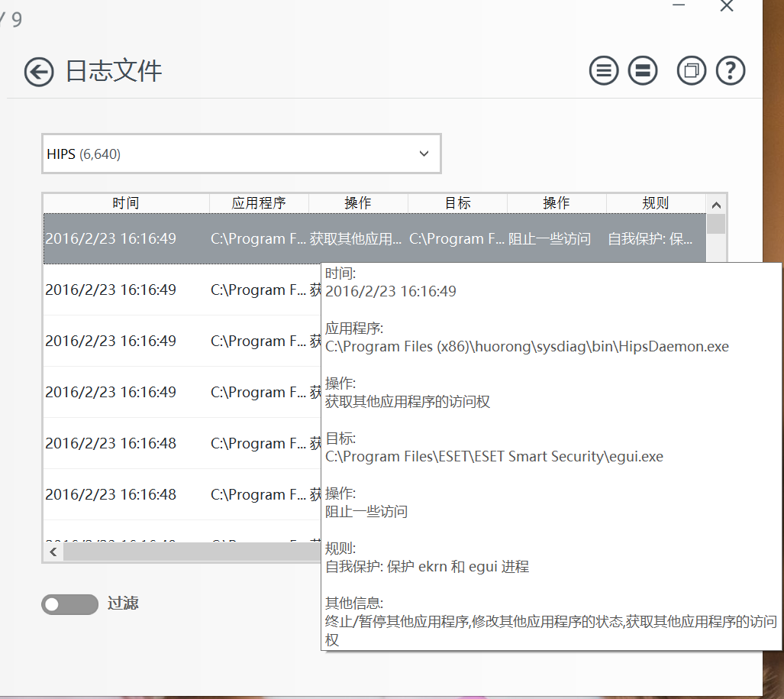Sort by the 应用程序 column header
Screen dimensions: 784x699
(259, 203)
